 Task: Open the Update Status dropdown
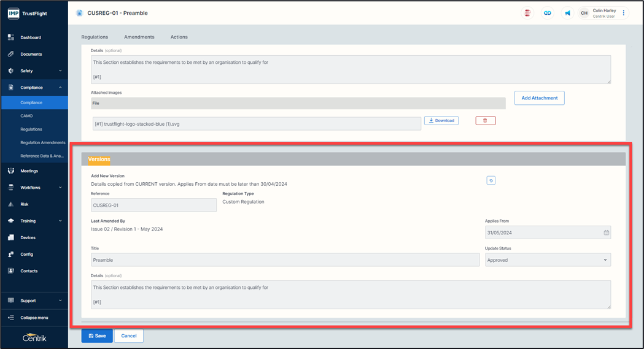(x=548, y=260)
